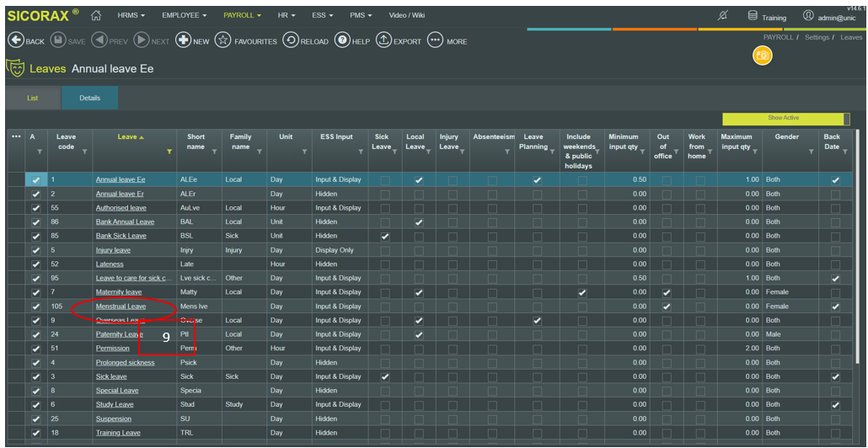Click the Training database icon
Screen dimensions: 868x448
click(753, 15)
